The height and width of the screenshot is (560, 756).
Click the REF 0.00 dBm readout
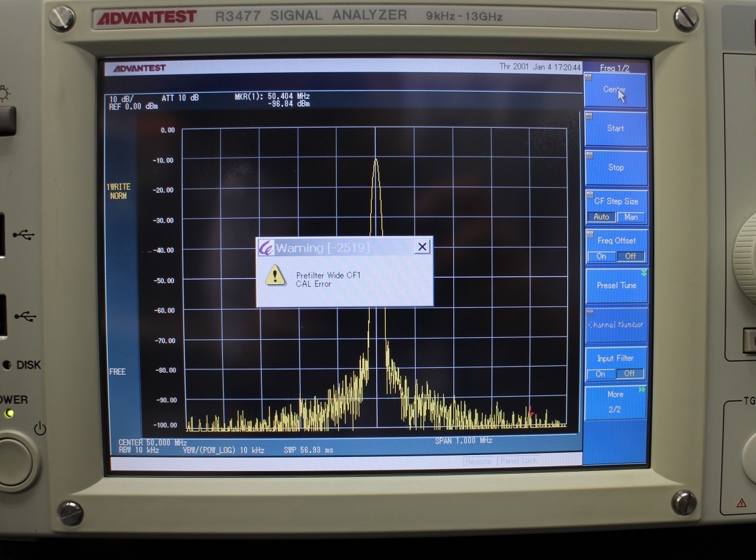pyautogui.click(x=133, y=106)
